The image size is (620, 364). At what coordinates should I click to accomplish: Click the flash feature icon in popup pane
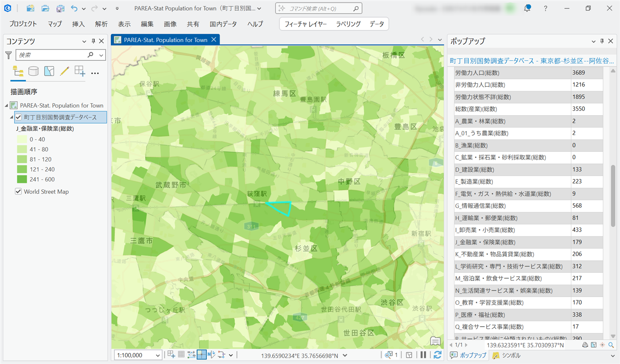click(602, 345)
